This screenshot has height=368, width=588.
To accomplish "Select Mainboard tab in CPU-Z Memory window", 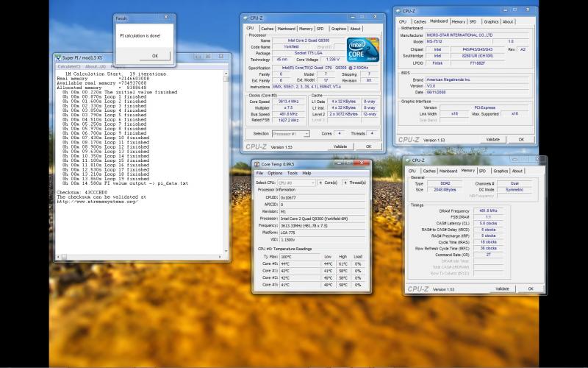I will 448,171.
